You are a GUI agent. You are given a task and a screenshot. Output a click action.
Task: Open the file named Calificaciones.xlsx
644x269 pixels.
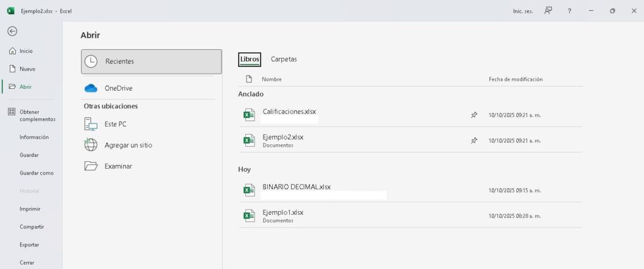click(x=289, y=112)
